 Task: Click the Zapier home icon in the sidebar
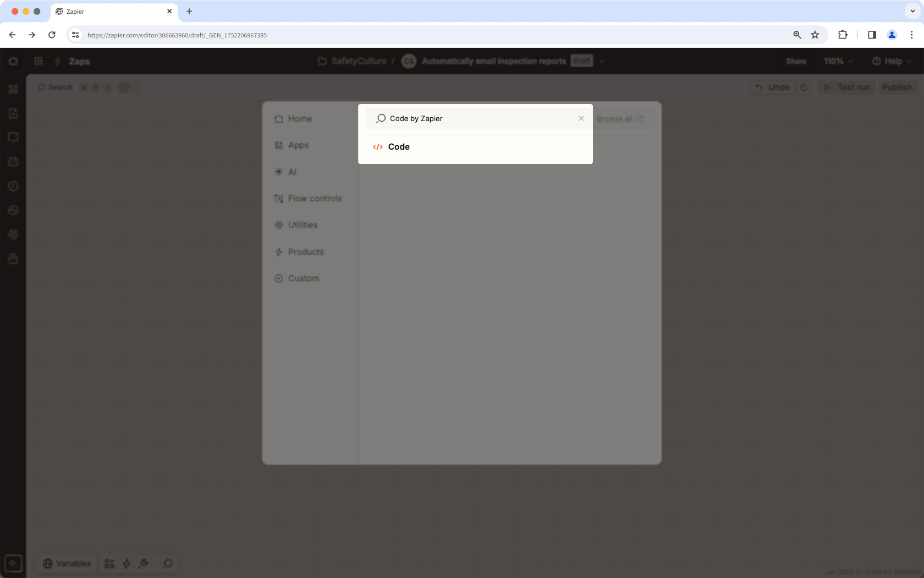coord(13,61)
